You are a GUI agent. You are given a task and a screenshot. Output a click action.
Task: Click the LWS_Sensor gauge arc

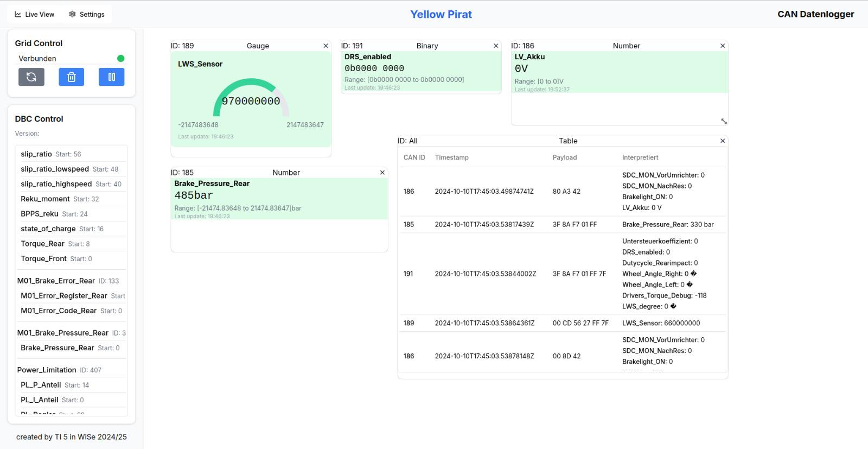pos(251,83)
